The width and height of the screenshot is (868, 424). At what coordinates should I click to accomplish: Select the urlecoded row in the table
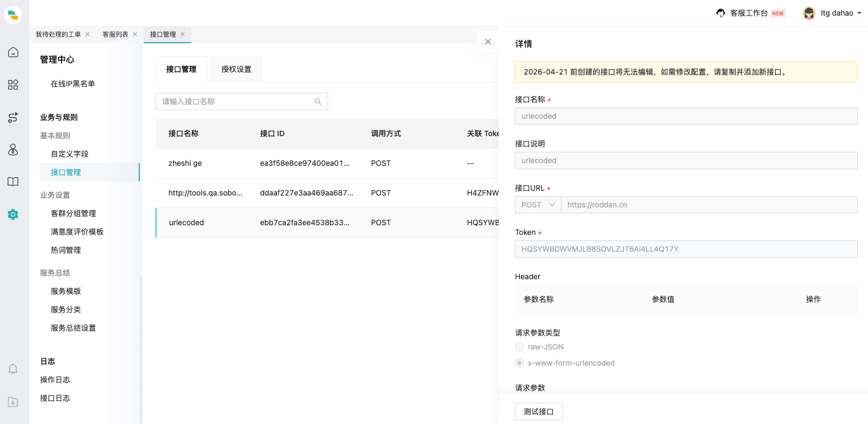[186, 223]
